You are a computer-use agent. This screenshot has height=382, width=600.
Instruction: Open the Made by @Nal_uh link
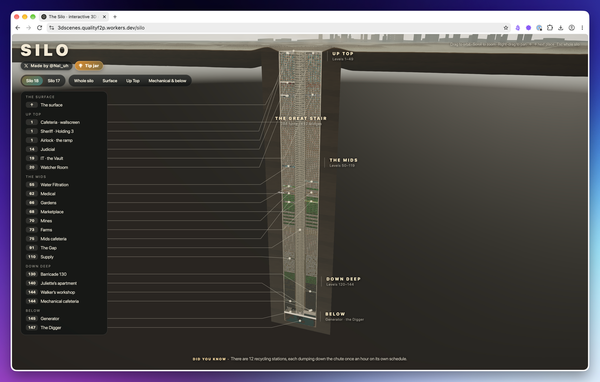click(46, 66)
